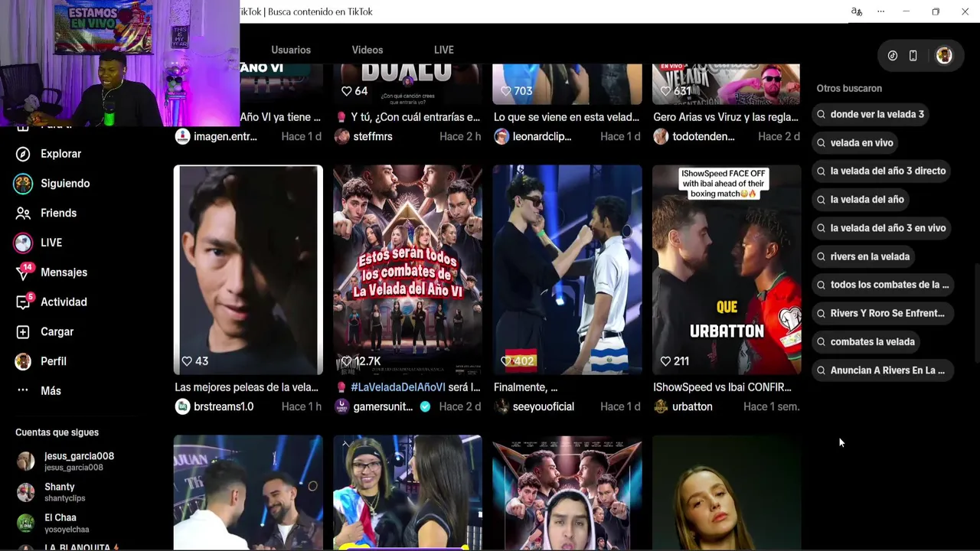Click heart icon on 43 likes video
The image size is (980, 551).
(187, 361)
